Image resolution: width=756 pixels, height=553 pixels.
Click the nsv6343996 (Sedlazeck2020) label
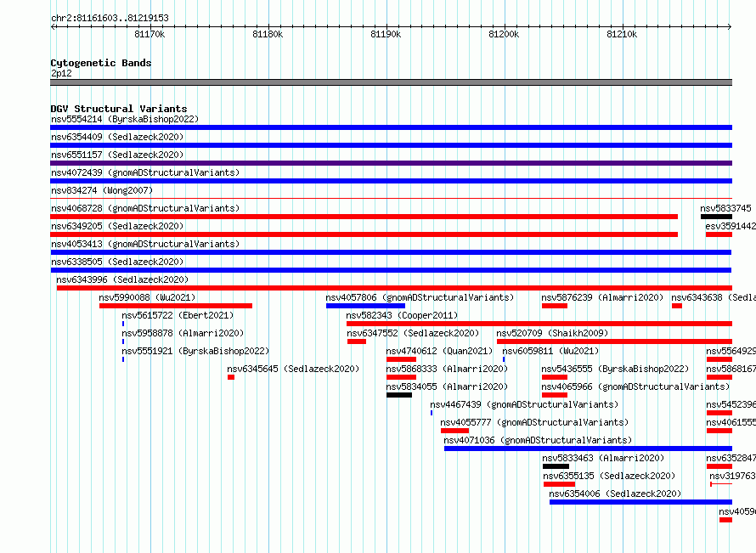[x=122, y=279]
